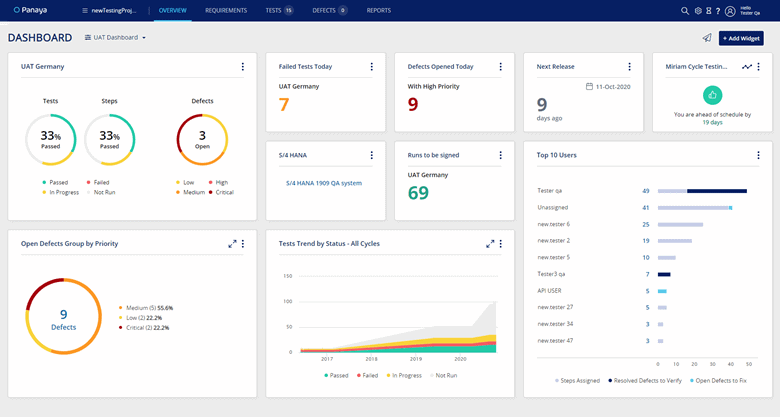
Task: Click the Panaya logo
Action: tap(30, 10)
